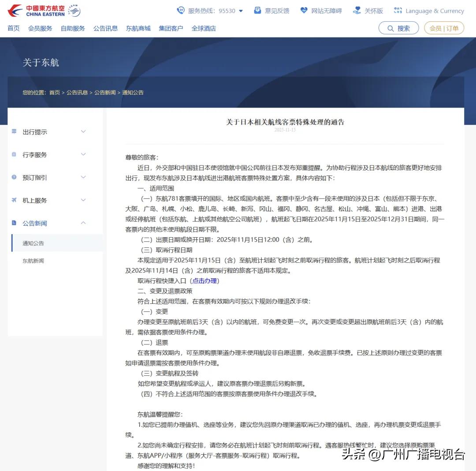Screen dimensions: 476x471
Task: Click the care version hand-heart icon
Action: pos(357,10)
